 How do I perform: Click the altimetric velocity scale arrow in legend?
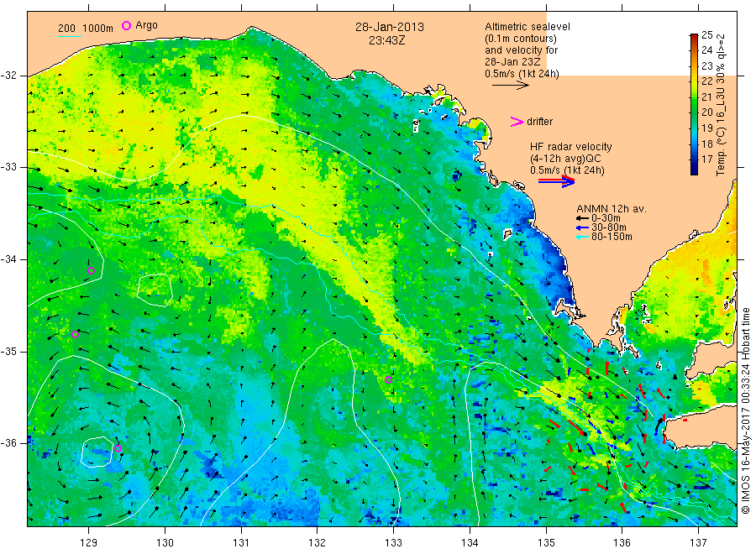(x=510, y=86)
